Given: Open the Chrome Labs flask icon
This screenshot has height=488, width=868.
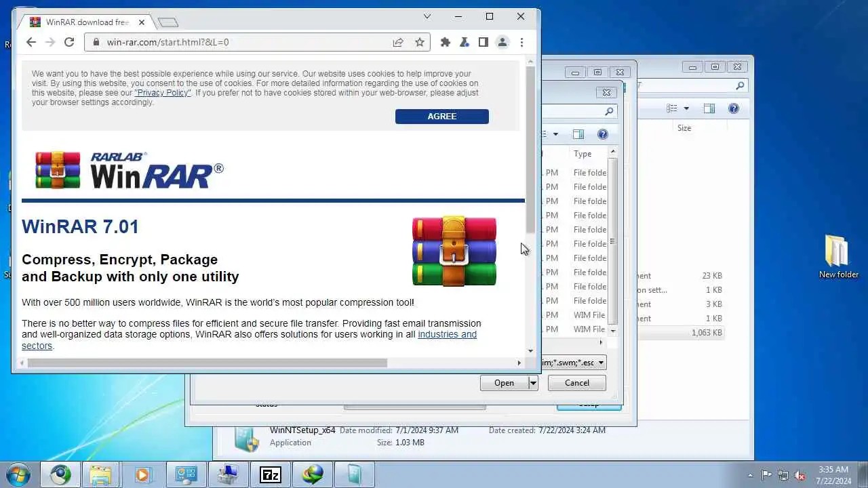Looking at the screenshot, I should [x=464, y=42].
